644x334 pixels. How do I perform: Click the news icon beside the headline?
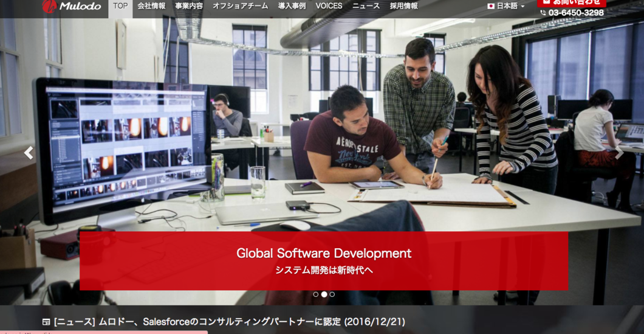tap(46, 322)
